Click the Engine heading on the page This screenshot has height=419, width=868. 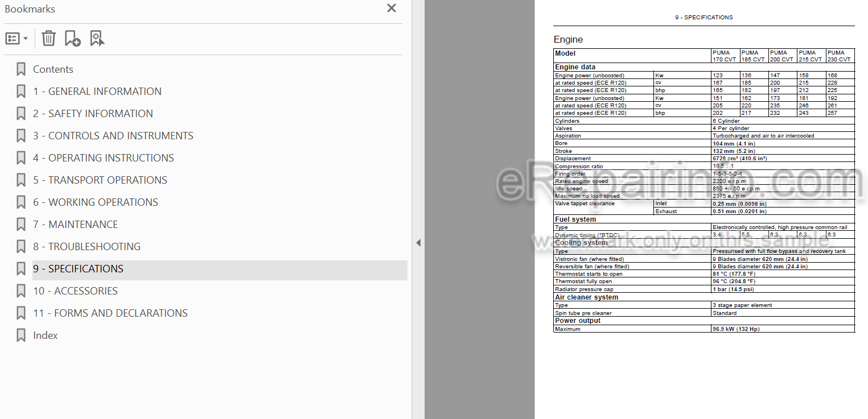(x=568, y=40)
